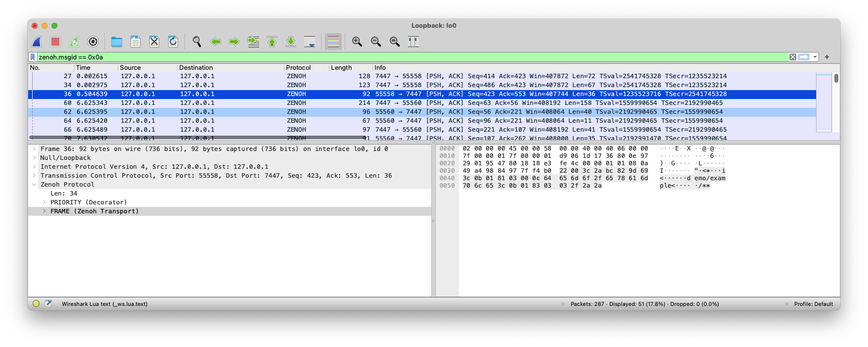Image resolution: width=868 pixels, height=347 pixels.
Task: Toggle auto-scroll to last packet
Action: pos(310,42)
